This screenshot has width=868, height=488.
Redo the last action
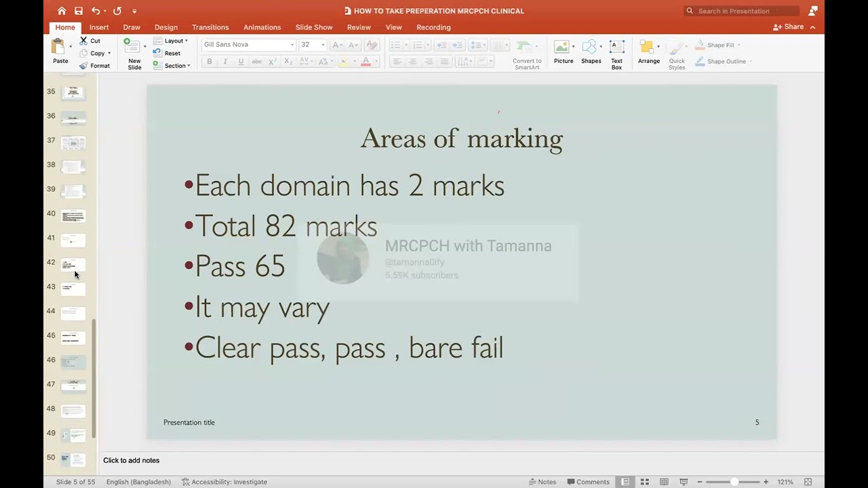point(117,11)
